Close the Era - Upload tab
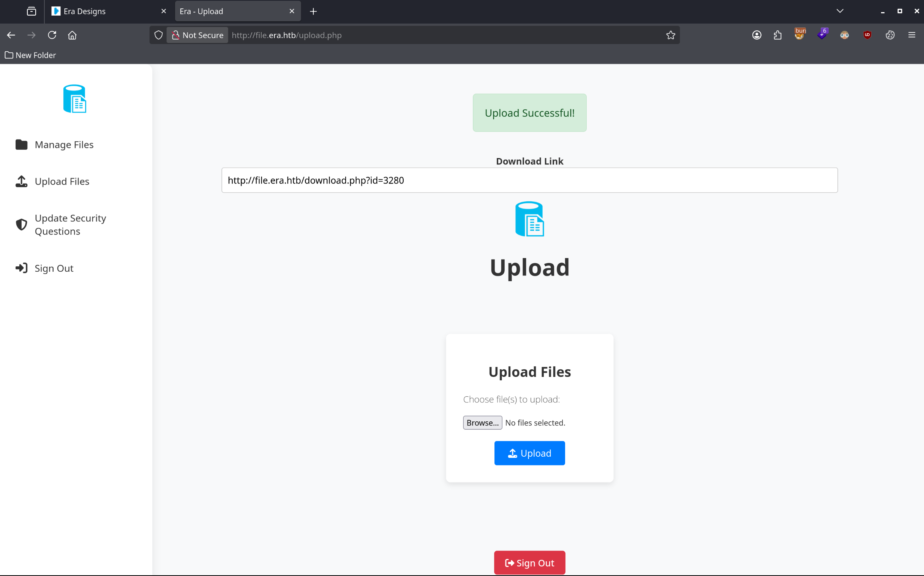924x576 pixels. coord(292,11)
